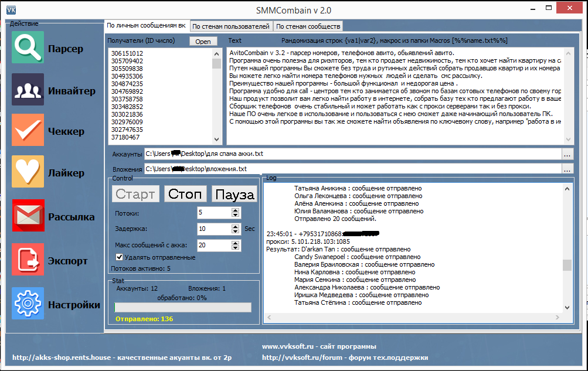Screen dimensions: 588x371
Task: Click the Экспорт export icon
Action: tap(28, 259)
